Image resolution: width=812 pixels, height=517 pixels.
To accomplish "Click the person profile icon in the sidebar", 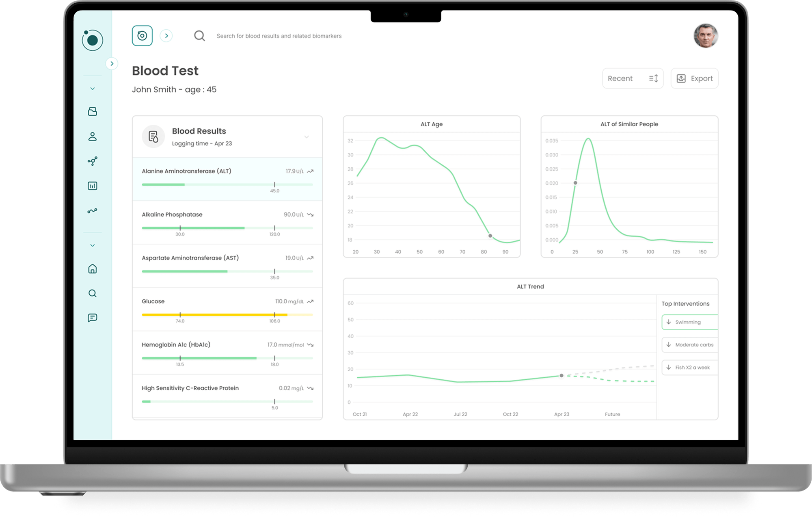I will click(93, 136).
